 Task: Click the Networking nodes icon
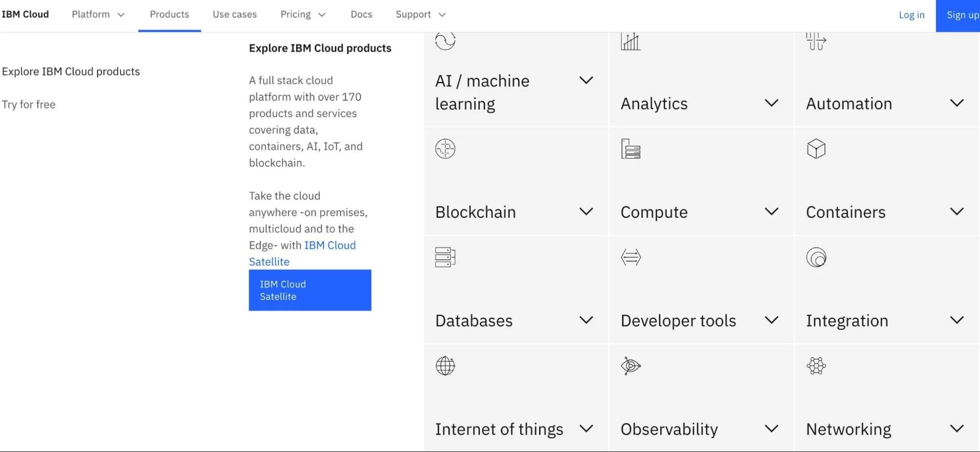point(816,366)
